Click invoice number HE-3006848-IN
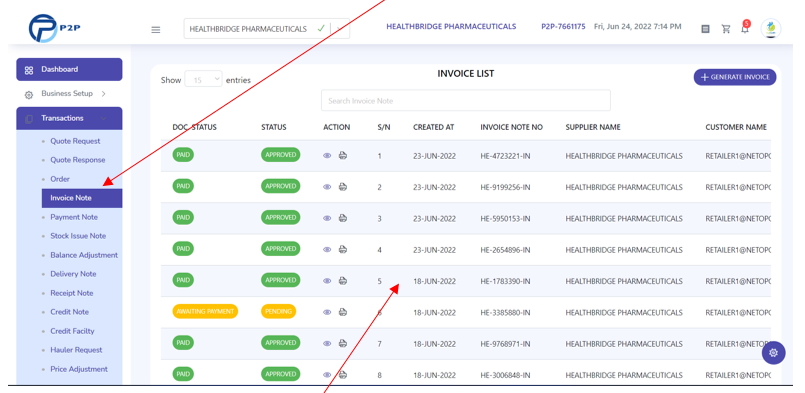 pyautogui.click(x=506, y=376)
